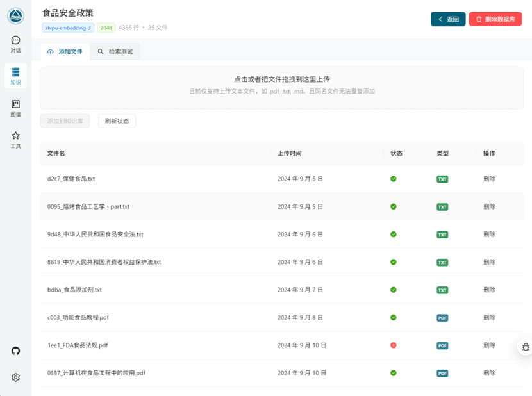This screenshot has height=396, width=532.
Task: Click success status icon for 8619 消费者权益保护法 row
Action: click(394, 262)
